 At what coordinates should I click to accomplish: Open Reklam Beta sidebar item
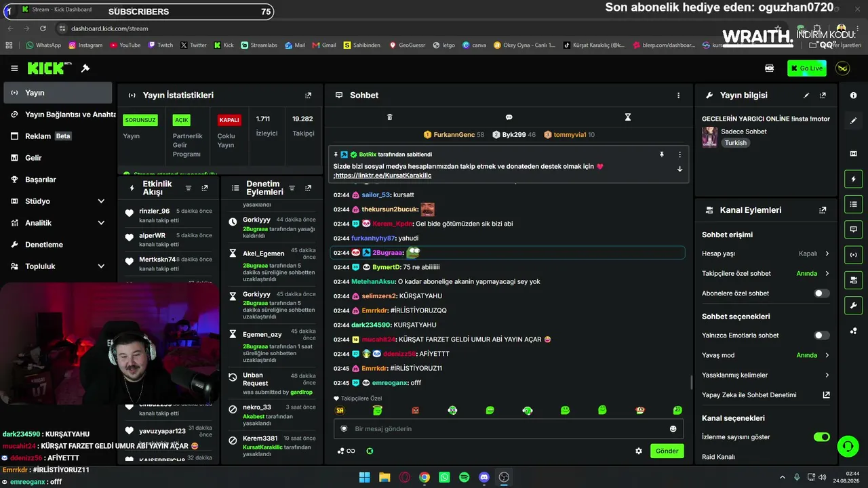coord(58,136)
